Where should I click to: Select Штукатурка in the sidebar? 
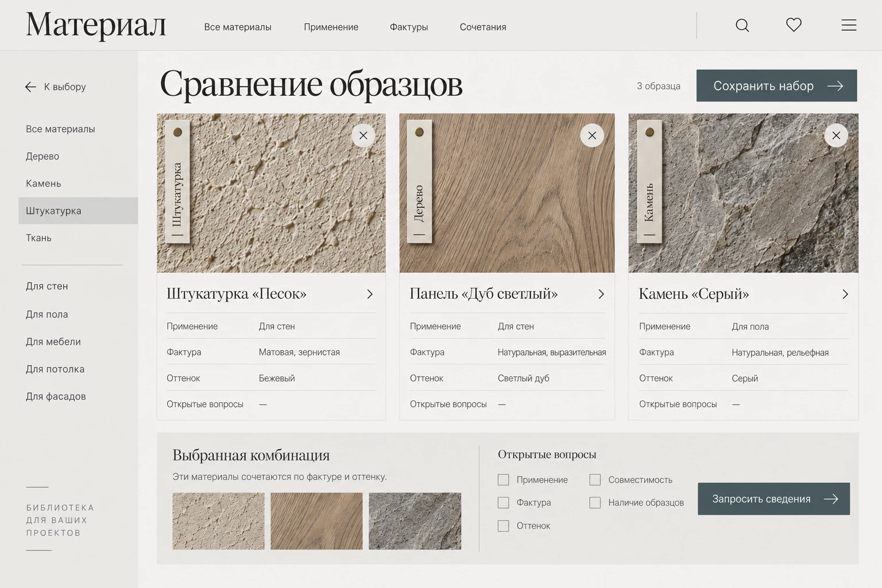click(78, 211)
